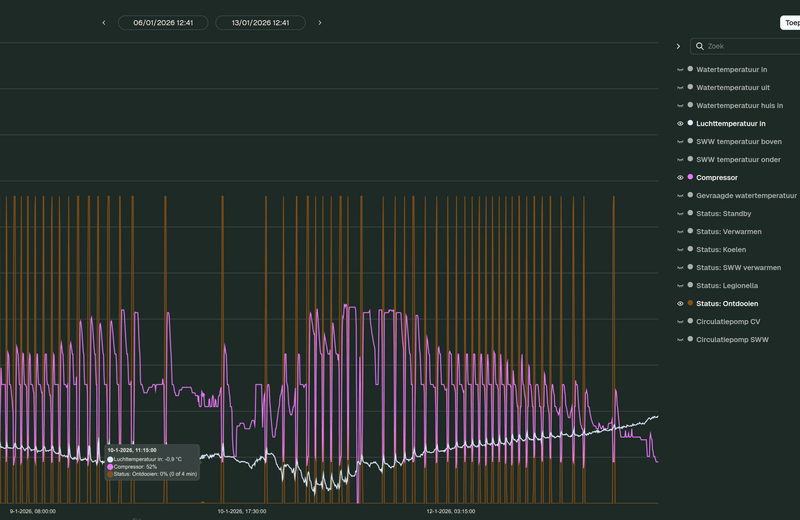Select the Watertemperatuur uit label
Viewport: 800px width, 520px height.
(733, 87)
